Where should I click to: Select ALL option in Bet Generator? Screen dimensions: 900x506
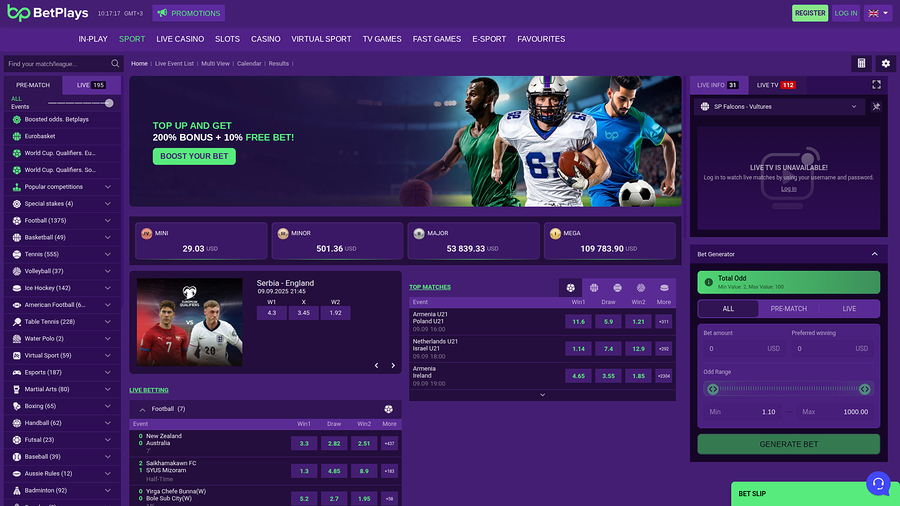coord(728,309)
